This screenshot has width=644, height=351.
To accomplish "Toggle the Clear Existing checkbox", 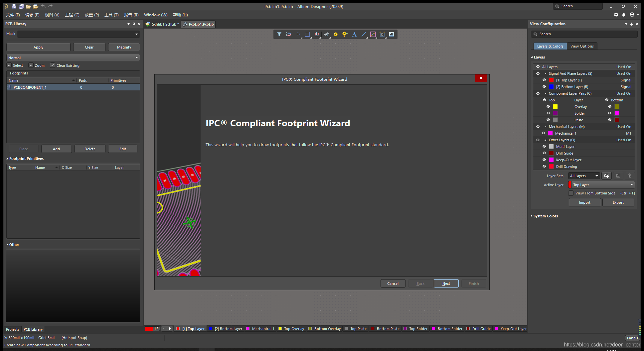I will tap(53, 65).
